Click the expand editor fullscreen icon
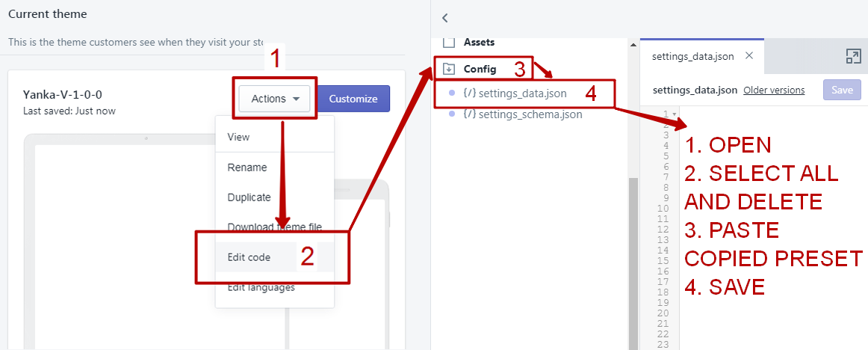The height and width of the screenshot is (350, 868). click(x=853, y=56)
